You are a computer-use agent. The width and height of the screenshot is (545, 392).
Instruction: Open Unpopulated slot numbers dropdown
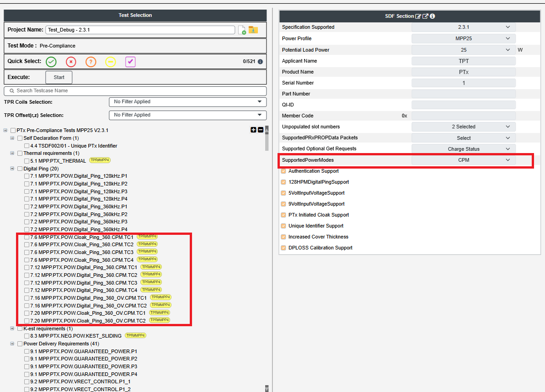pyautogui.click(x=463, y=127)
